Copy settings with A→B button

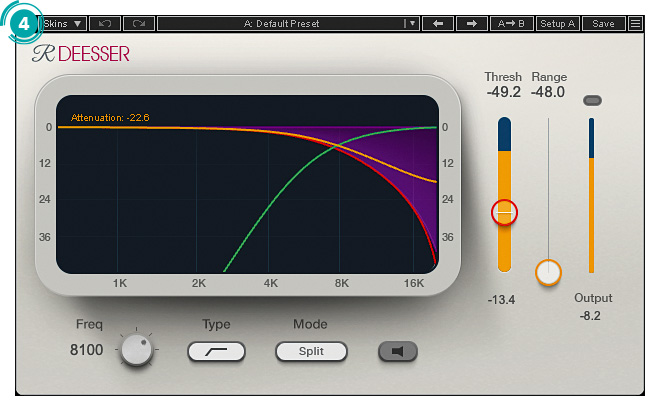pos(511,24)
